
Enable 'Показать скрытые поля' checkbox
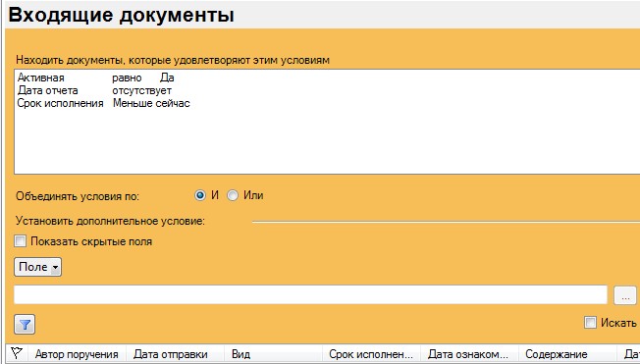click(20, 240)
